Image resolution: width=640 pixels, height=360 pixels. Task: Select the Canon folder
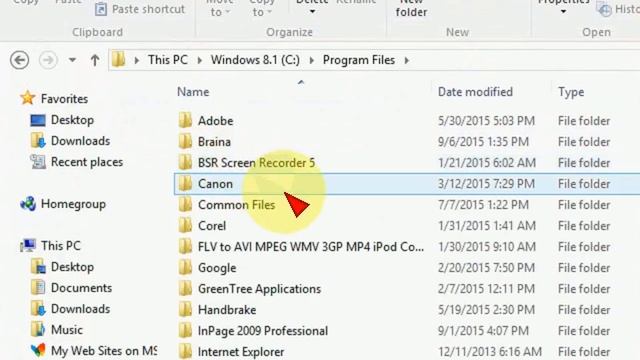(x=215, y=184)
